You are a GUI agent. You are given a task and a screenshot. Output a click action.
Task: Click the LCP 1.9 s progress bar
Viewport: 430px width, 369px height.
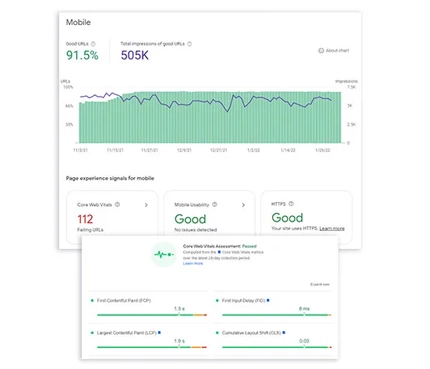coord(152,347)
